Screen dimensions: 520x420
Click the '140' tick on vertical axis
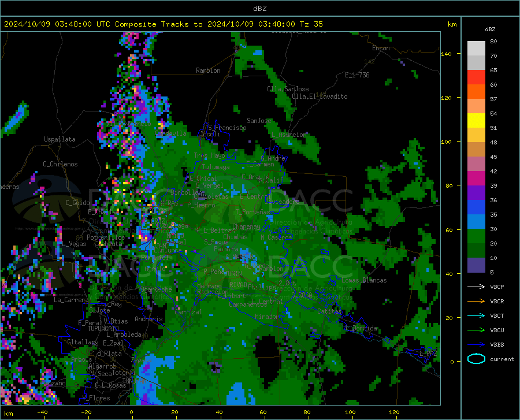point(446,54)
